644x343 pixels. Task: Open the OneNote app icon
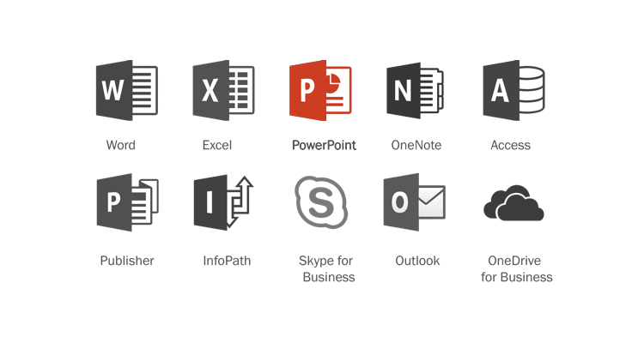click(x=416, y=90)
